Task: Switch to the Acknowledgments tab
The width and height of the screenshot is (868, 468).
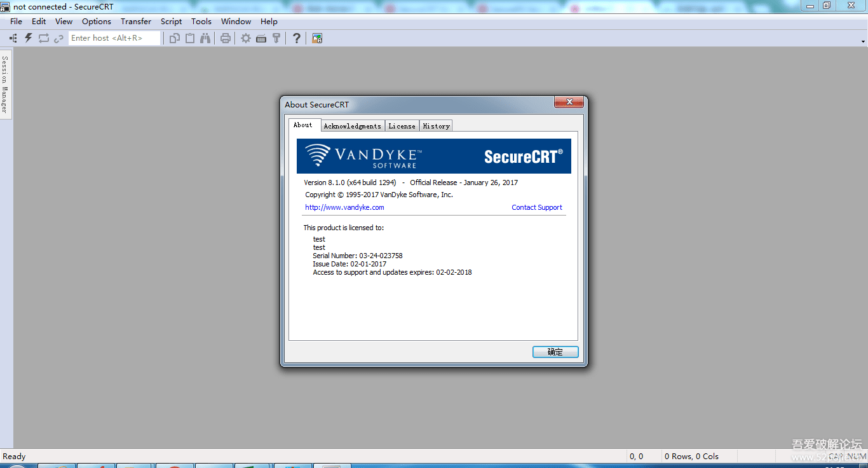Action: pyautogui.click(x=353, y=126)
